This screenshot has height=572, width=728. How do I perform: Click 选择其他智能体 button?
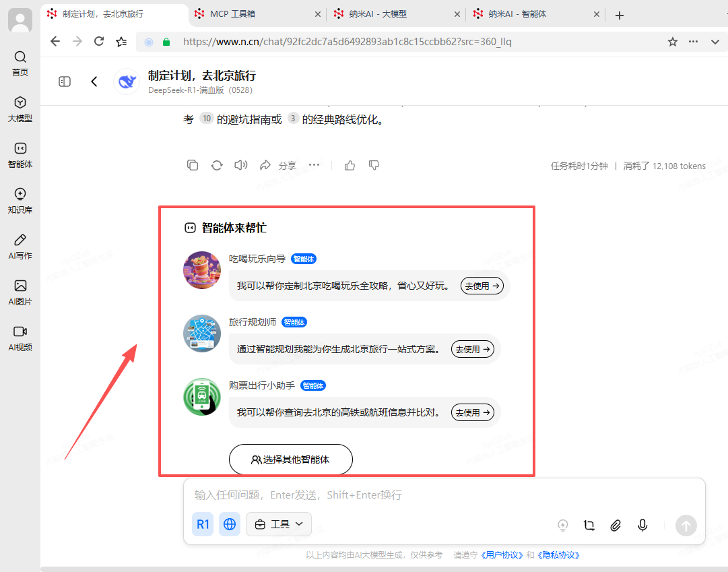click(x=291, y=459)
